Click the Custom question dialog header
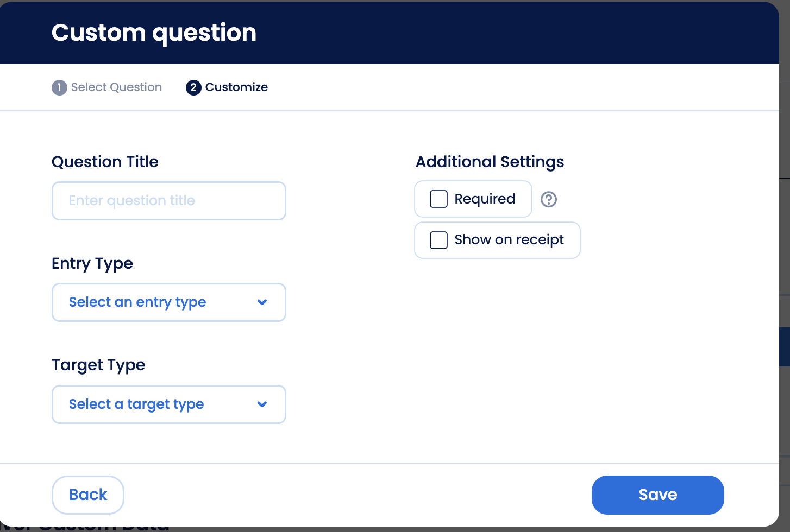The image size is (790, 532). (154, 33)
